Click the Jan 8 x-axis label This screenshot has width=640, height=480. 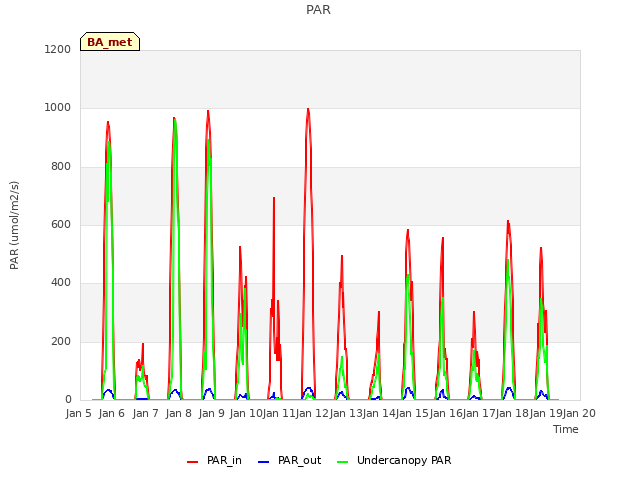coord(178,413)
